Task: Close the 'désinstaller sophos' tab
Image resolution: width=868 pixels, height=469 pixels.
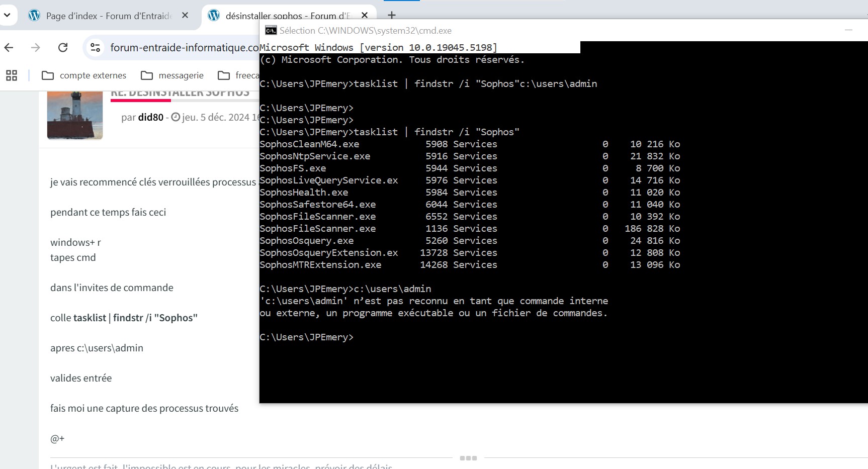Action: 365,16
